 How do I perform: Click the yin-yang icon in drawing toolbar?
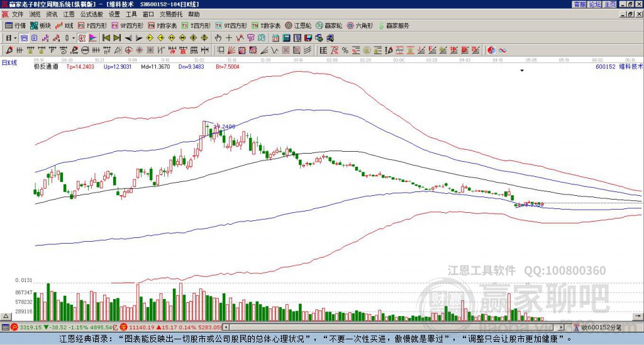coord(491,50)
